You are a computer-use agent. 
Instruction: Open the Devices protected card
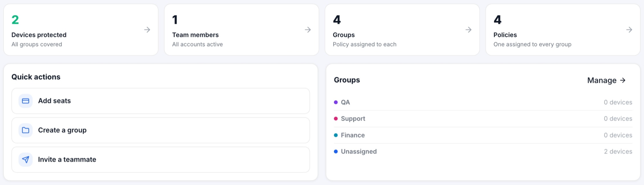[81, 30]
